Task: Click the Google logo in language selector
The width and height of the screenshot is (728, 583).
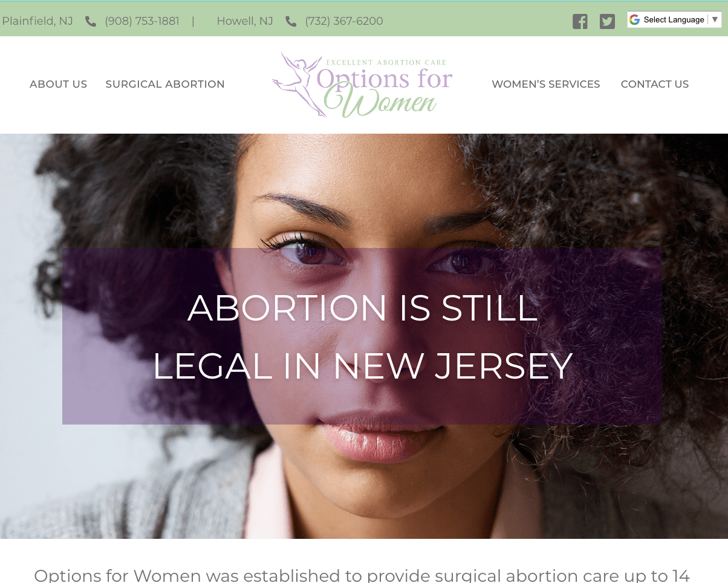Action: [634, 19]
